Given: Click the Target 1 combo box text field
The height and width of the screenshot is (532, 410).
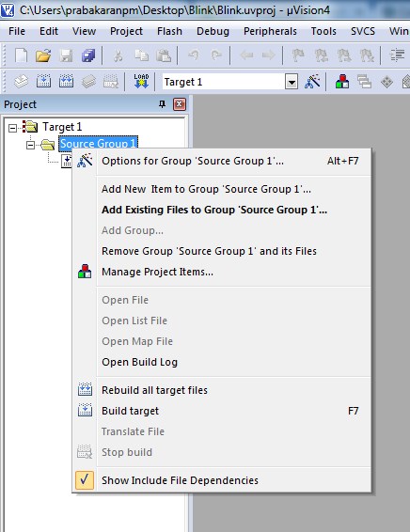Looking at the screenshot, I should pyautogui.click(x=224, y=82).
